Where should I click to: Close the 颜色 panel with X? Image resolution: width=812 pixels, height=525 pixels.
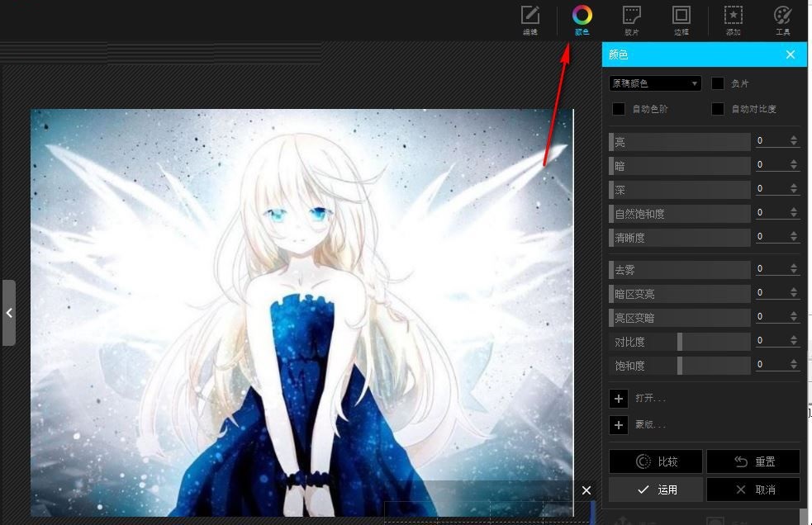791,54
